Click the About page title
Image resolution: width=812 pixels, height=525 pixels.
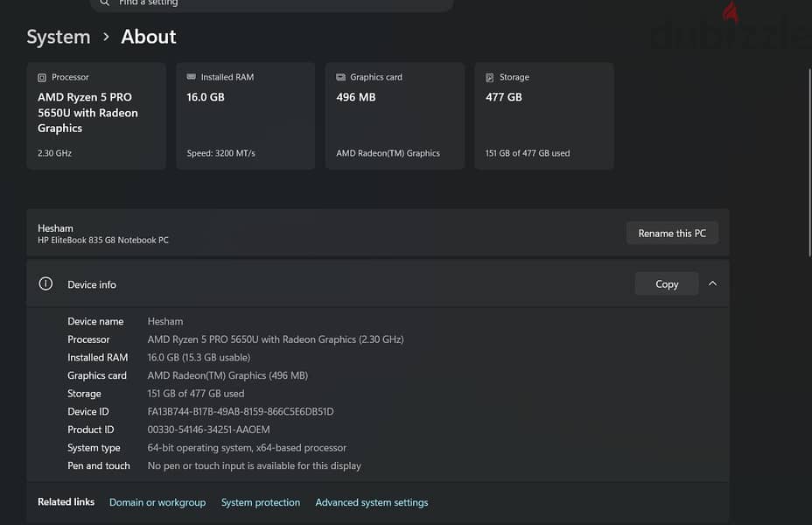149,37
